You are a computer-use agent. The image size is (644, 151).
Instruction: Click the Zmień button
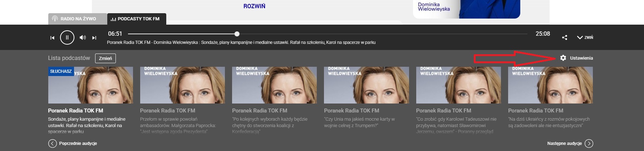click(x=105, y=58)
